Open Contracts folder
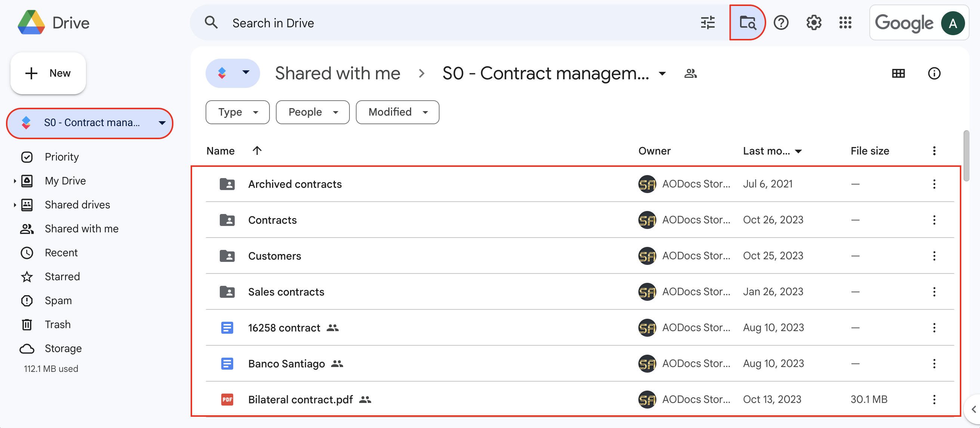 [272, 220]
